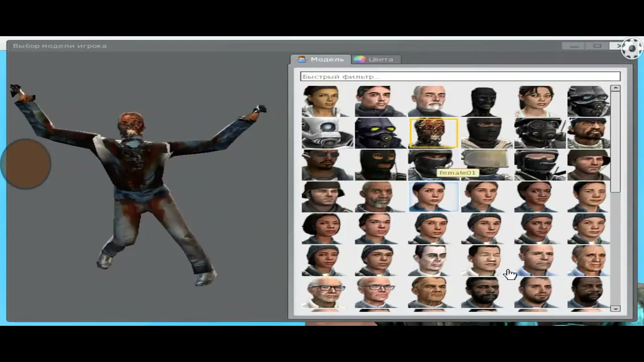Select bald Magnusson with glasses and gray jacket
This screenshot has height=362, width=644.
381,293
